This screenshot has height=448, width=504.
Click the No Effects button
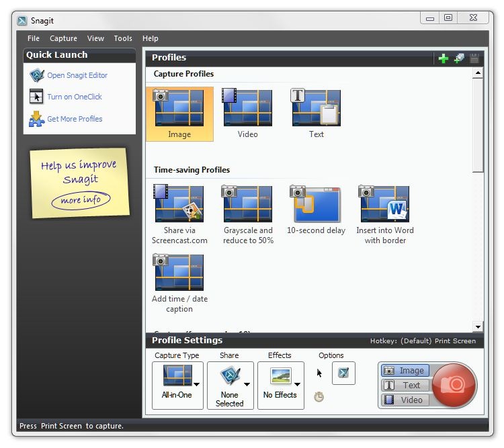coord(281,386)
